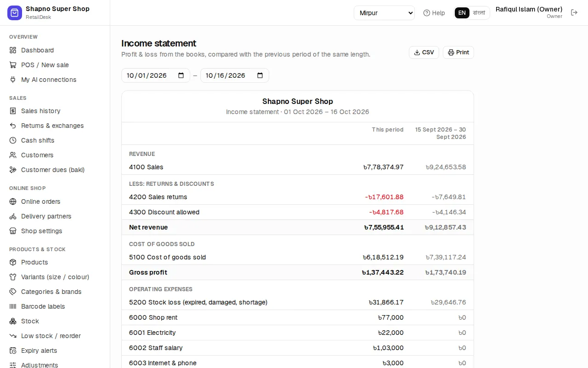Click the start date field 10/01/2026
Image resolution: width=588 pixels, height=368 pixels.
point(156,75)
